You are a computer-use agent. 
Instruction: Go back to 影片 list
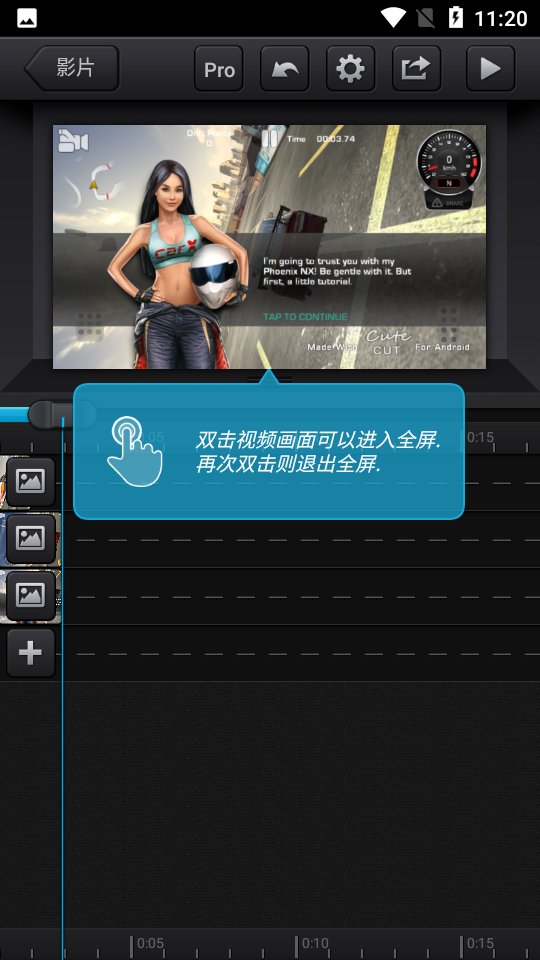point(72,68)
